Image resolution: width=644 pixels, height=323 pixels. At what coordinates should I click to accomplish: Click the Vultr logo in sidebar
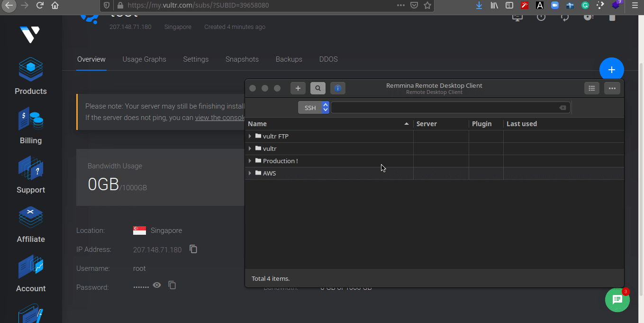coord(30,35)
